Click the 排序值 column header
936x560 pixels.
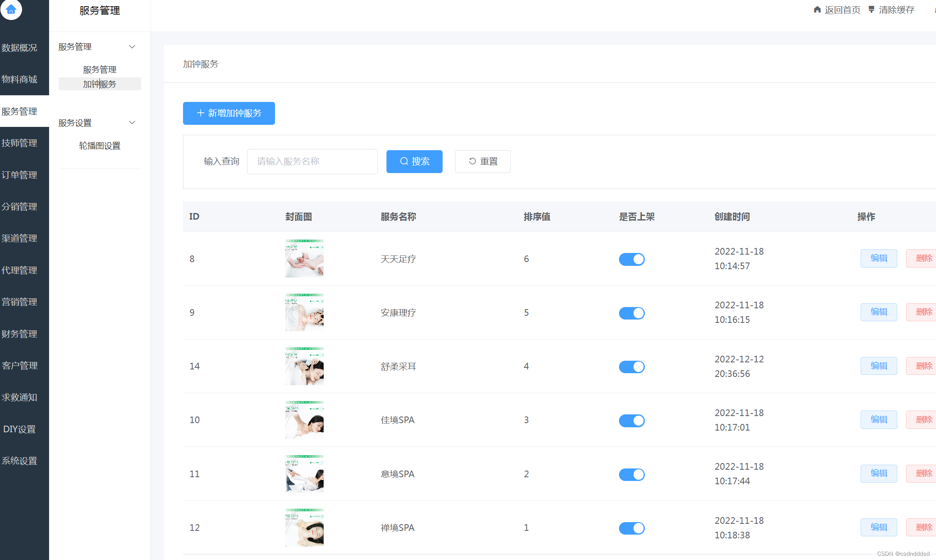pos(537,217)
